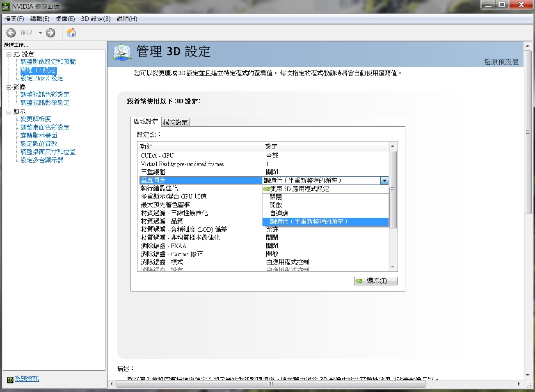Select 消除鋸齒 - Gamma 修正 row
Screen dimensions: 535x392
click(x=263, y=254)
